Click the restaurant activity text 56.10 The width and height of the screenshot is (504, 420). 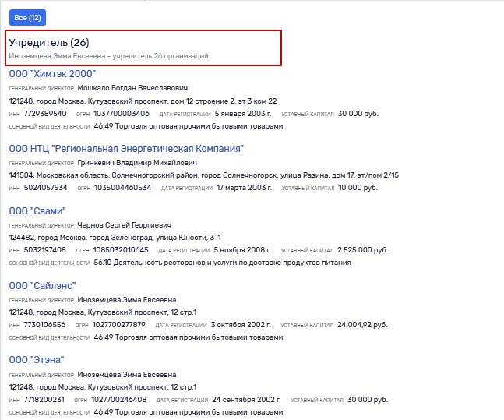point(223,263)
